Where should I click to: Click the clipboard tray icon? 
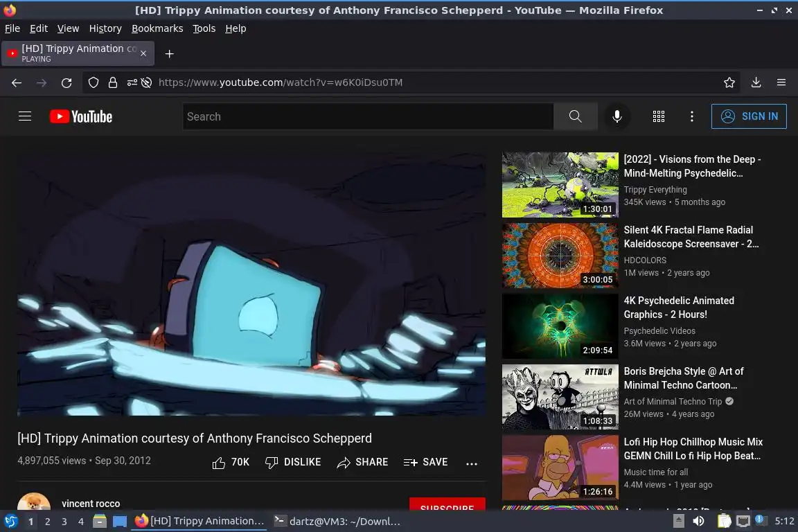coord(724,521)
